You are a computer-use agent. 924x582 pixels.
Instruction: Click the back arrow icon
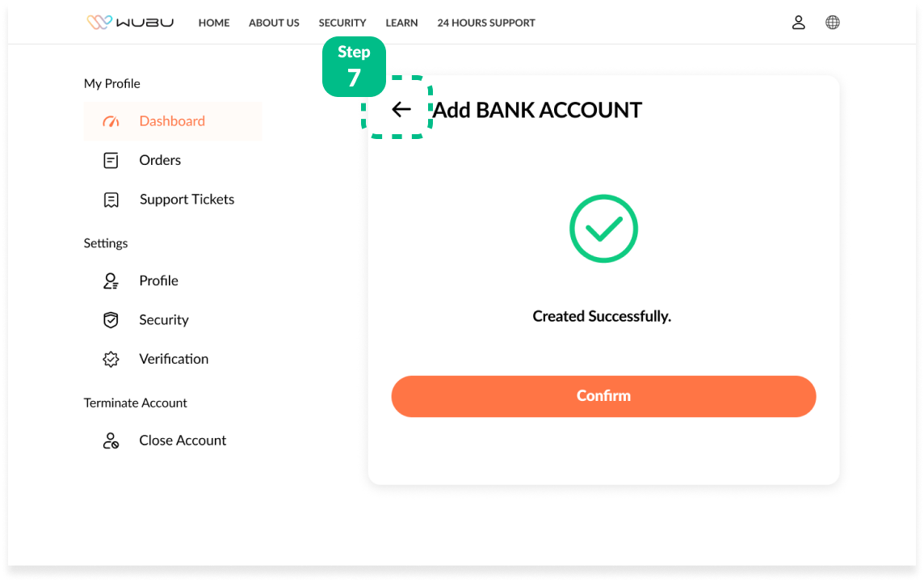point(401,110)
